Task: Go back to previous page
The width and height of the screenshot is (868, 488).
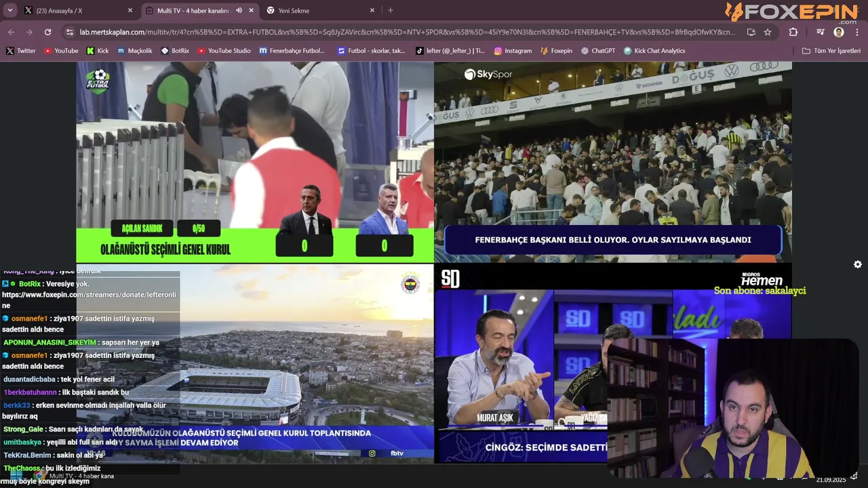Action: 11,32
